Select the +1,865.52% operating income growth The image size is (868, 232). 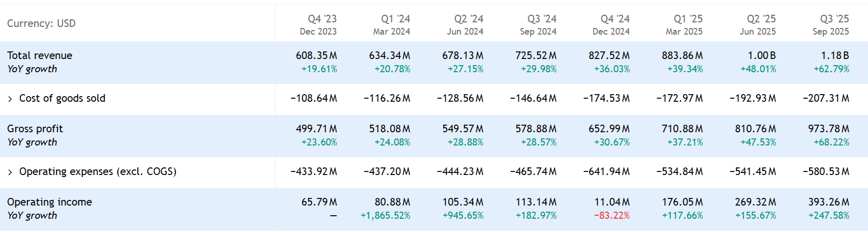tap(385, 216)
